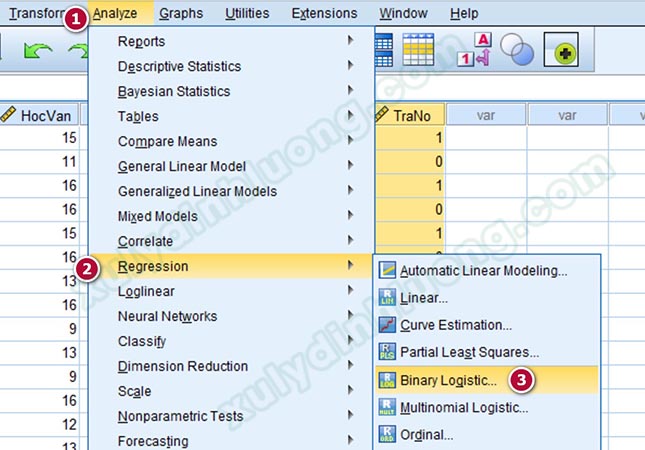
Task: Expand the Compare Means submenu arrow
Action: [x=350, y=140]
